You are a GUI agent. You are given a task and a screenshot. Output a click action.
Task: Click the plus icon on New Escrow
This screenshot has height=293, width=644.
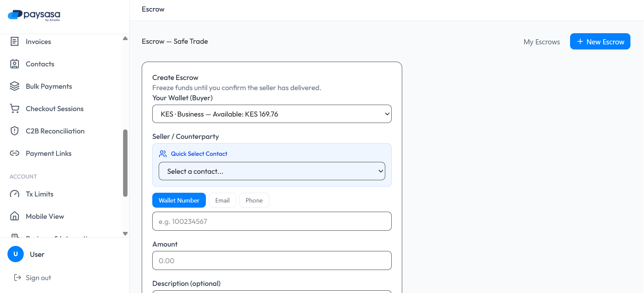click(580, 42)
